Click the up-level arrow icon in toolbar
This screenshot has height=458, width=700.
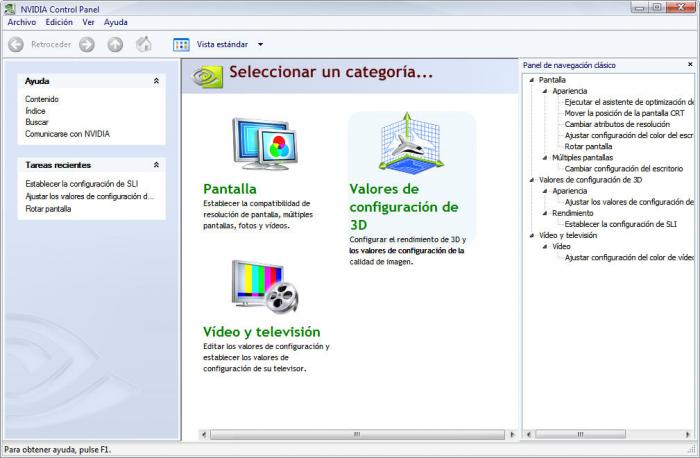pyautogui.click(x=115, y=44)
